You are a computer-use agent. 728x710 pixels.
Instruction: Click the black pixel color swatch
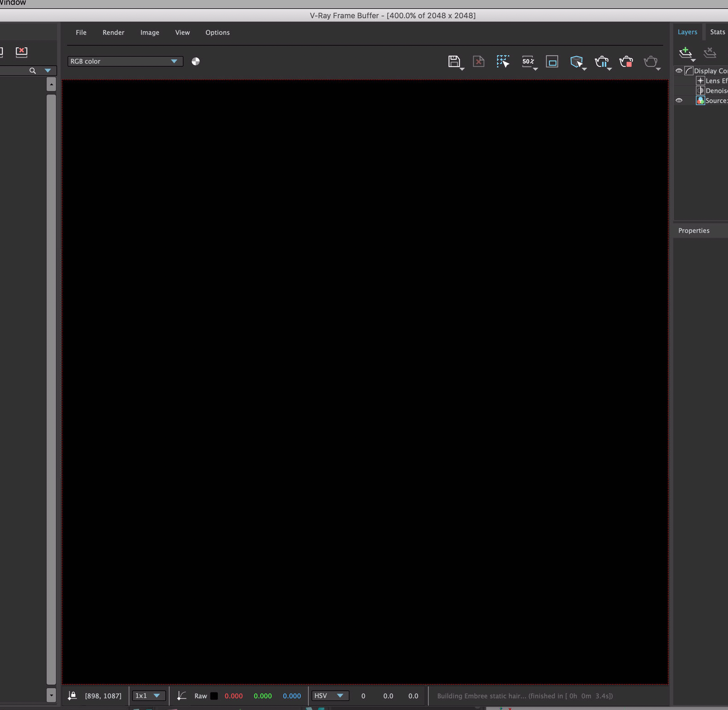pyautogui.click(x=214, y=696)
